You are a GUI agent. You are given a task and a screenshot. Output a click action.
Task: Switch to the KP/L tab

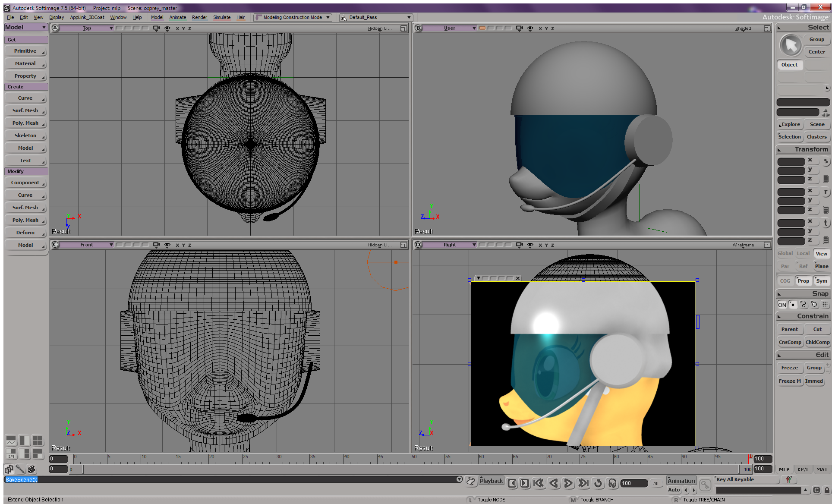pyautogui.click(x=803, y=469)
